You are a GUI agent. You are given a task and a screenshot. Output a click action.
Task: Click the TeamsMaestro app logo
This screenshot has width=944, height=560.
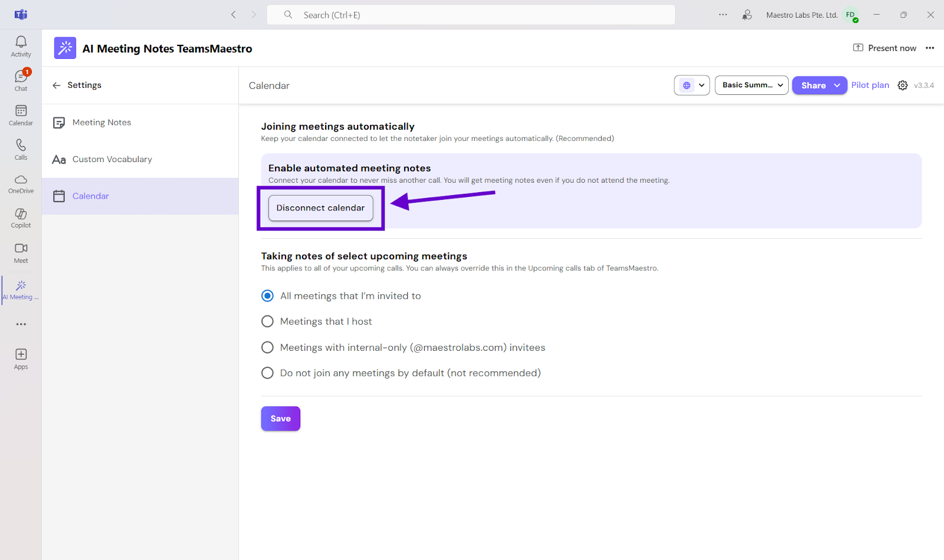65,48
